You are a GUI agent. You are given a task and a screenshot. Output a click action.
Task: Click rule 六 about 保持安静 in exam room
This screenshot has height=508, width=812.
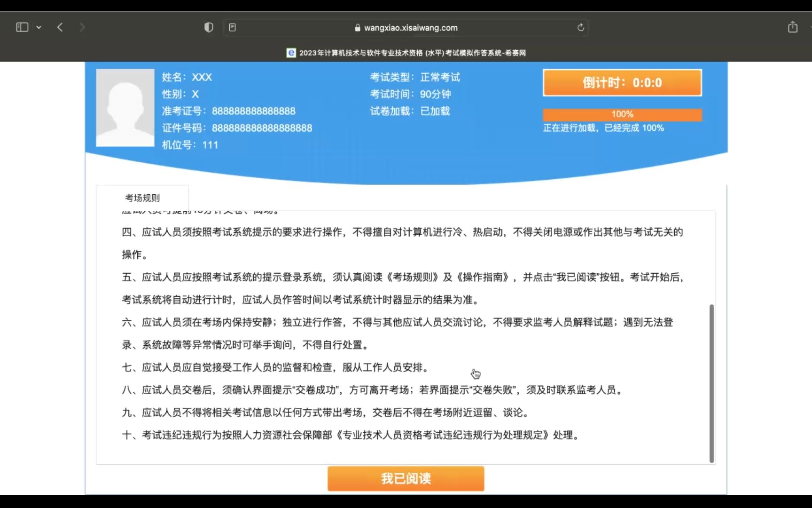(398, 333)
